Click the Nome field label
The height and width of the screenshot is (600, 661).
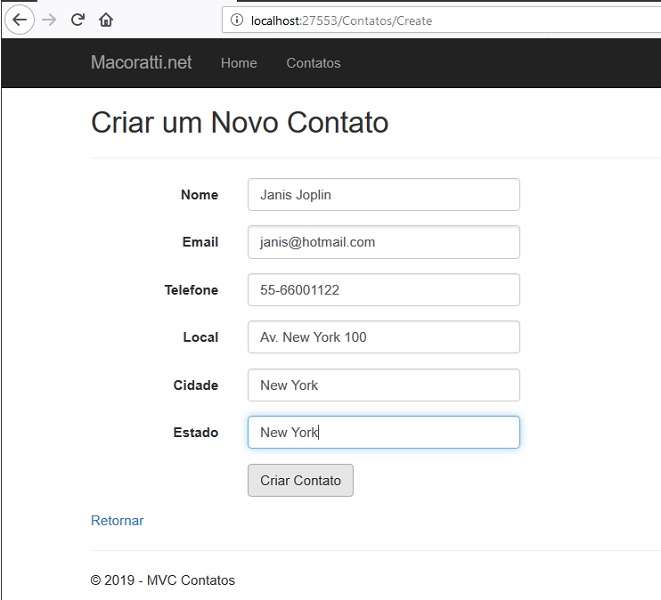pos(199,195)
